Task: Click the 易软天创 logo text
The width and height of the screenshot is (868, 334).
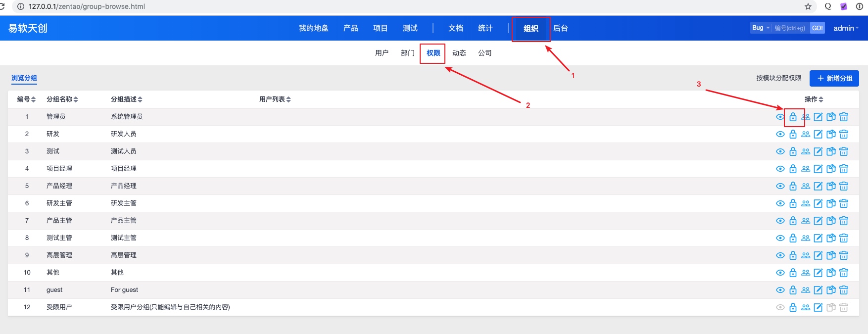Action: click(x=28, y=28)
